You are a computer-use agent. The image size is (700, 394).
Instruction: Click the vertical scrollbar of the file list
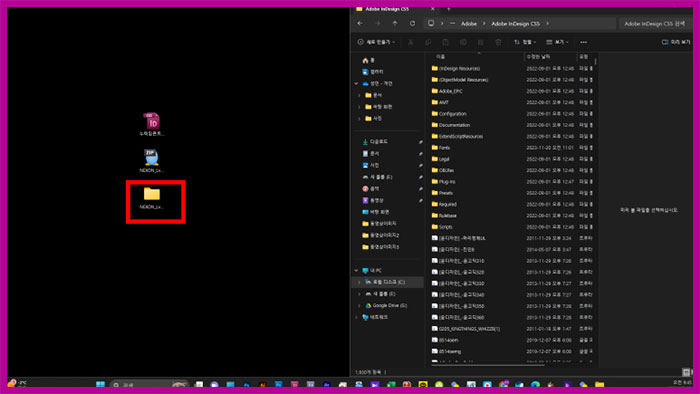pos(596,61)
